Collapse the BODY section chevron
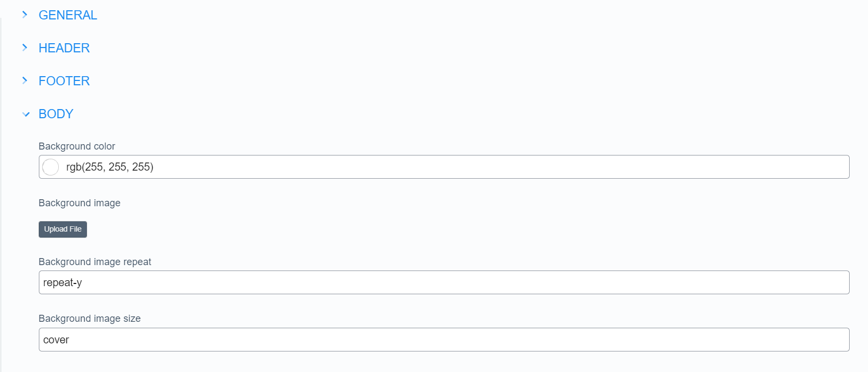This screenshot has height=372, width=868. point(26,114)
